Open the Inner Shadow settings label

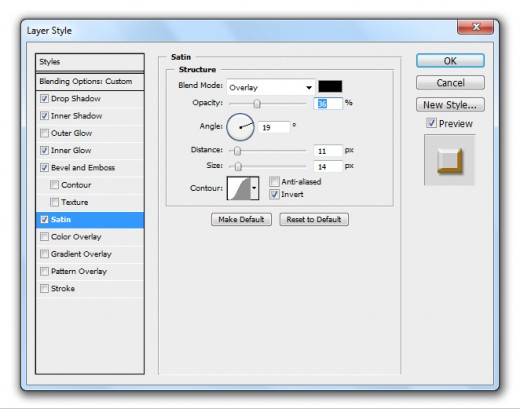(x=77, y=116)
